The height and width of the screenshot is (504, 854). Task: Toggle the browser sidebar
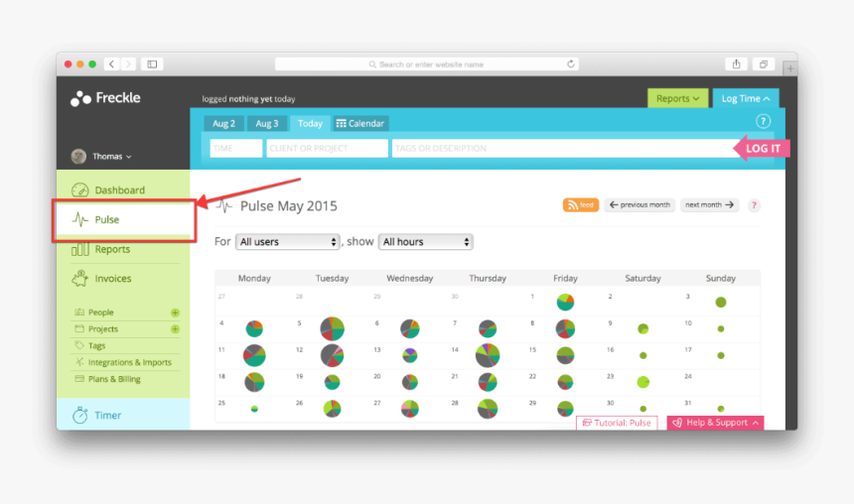[152, 64]
